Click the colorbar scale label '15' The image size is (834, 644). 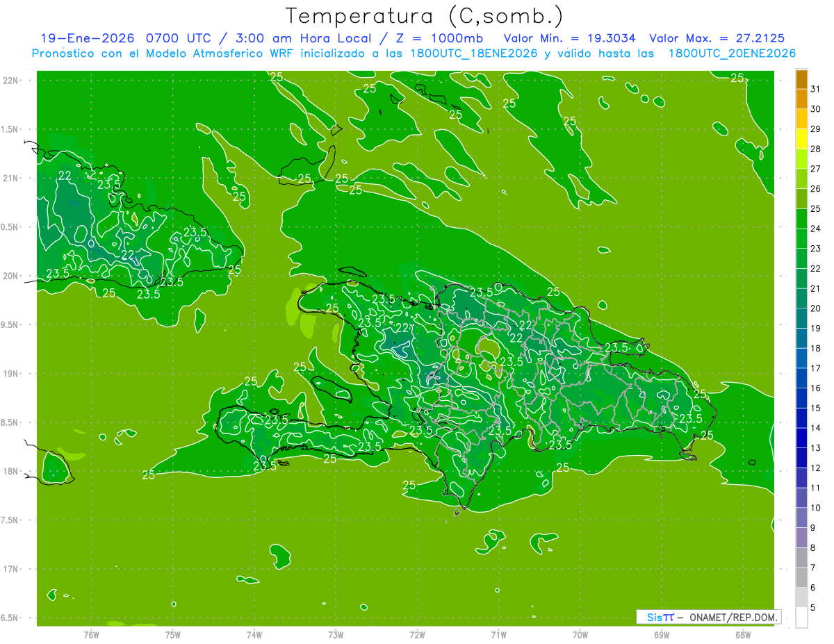pos(815,408)
